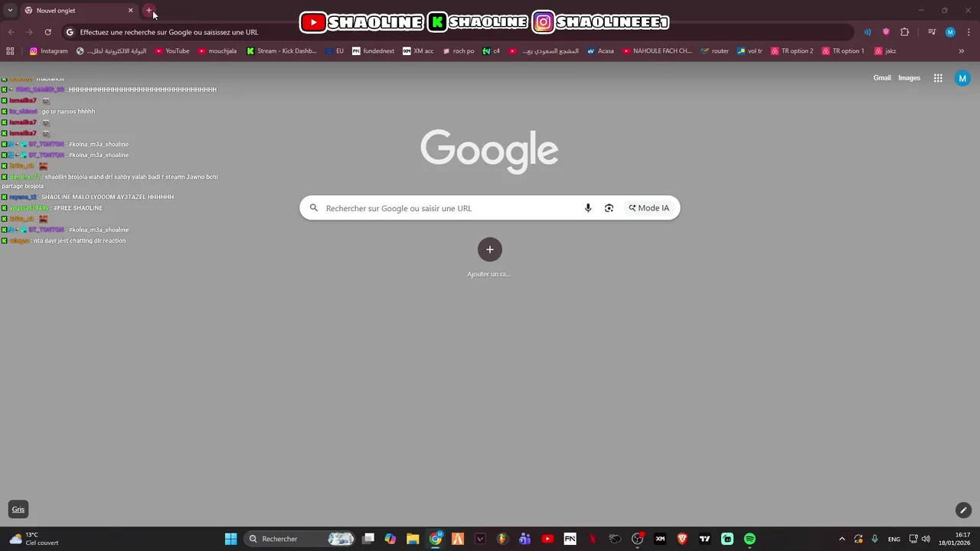Open the browser Extensions puzzle icon

click(904, 32)
